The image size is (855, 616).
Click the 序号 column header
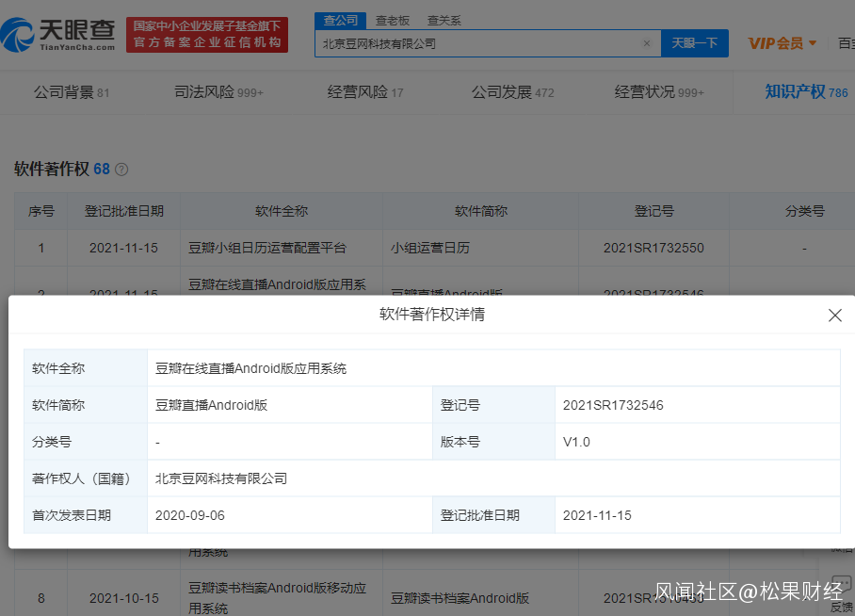[40, 211]
